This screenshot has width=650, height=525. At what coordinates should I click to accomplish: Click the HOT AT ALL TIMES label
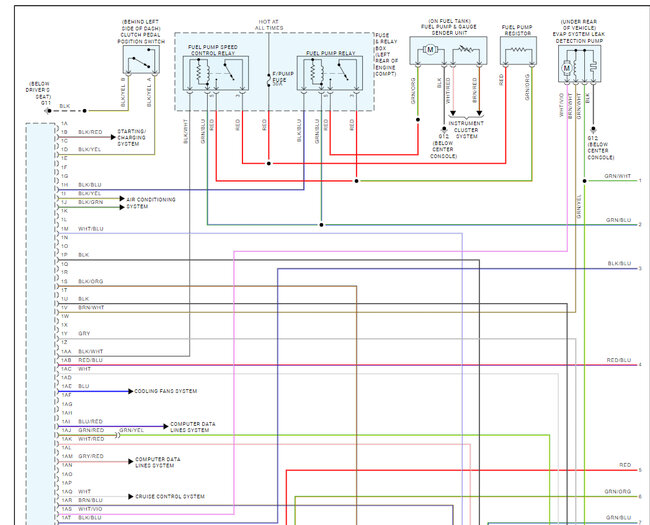pyautogui.click(x=269, y=24)
